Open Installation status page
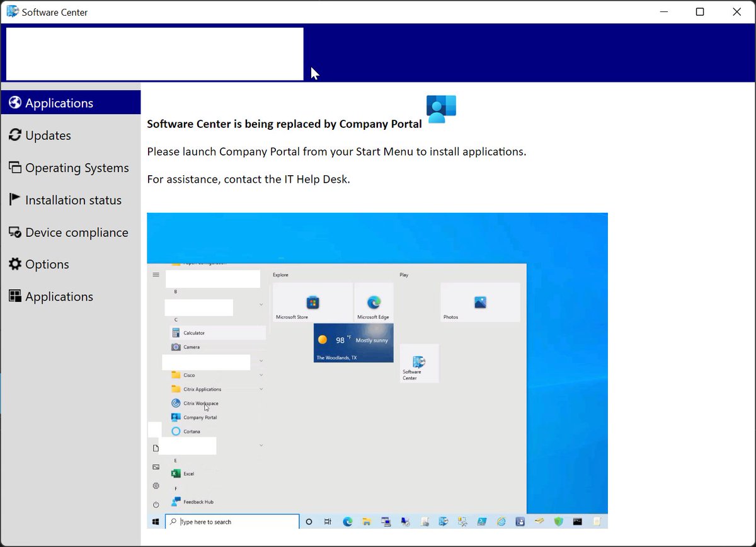756x547 pixels. tap(71, 200)
